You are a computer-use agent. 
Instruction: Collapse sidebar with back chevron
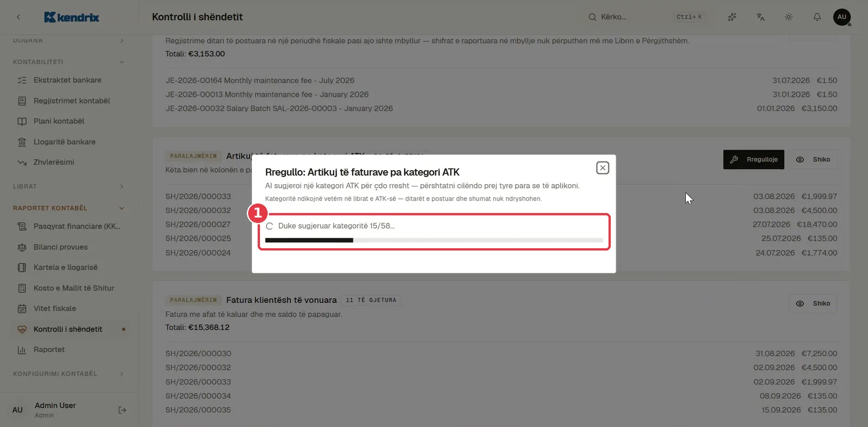click(18, 17)
